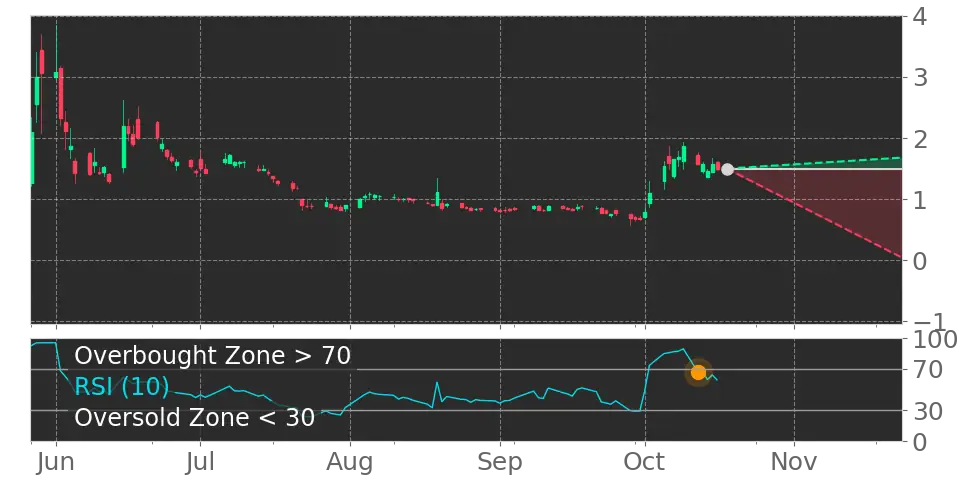Click the 'Oct' axis label
972x486 pixels.
coord(645,462)
